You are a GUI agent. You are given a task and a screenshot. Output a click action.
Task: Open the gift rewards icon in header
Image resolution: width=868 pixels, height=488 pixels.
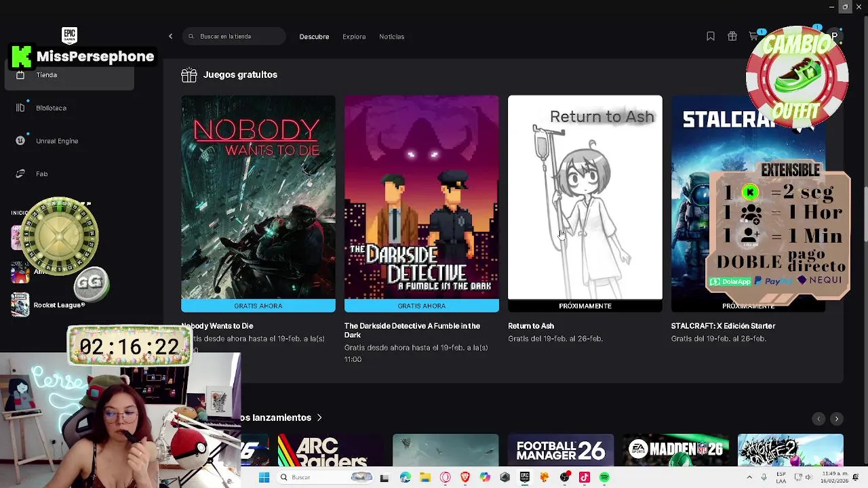click(x=732, y=37)
